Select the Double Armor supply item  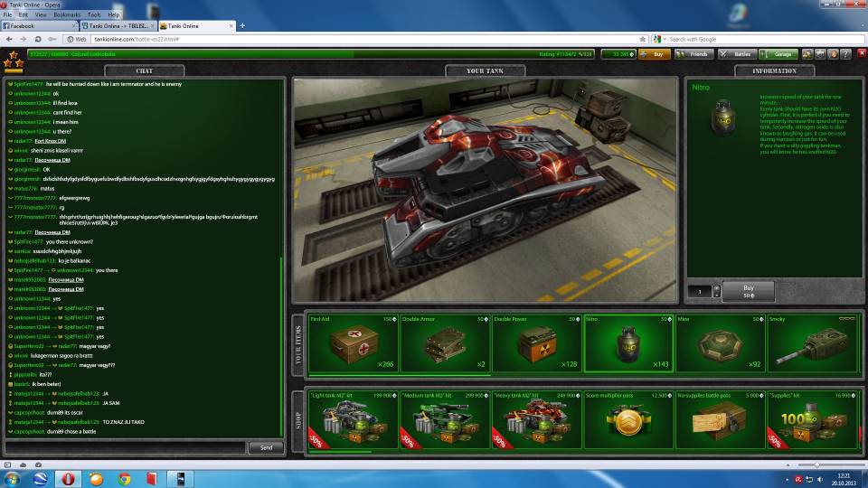[x=445, y=343]
